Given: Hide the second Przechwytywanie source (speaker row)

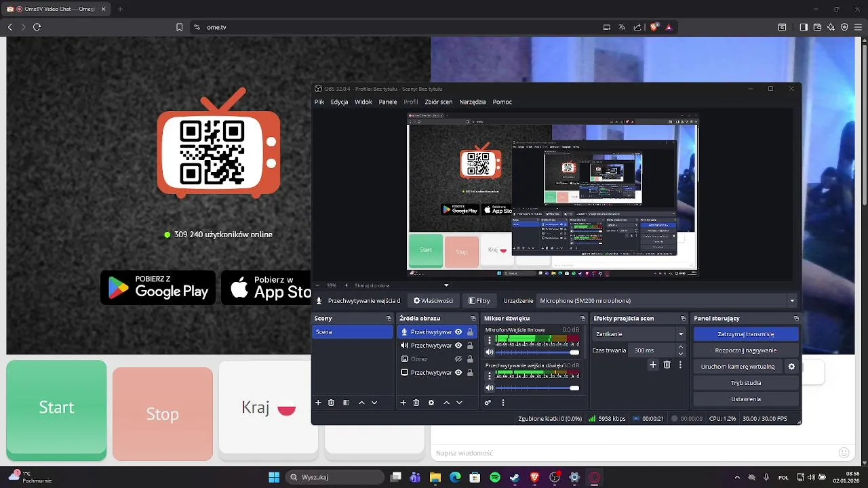Looking at the screenshot, I should 458,345.
